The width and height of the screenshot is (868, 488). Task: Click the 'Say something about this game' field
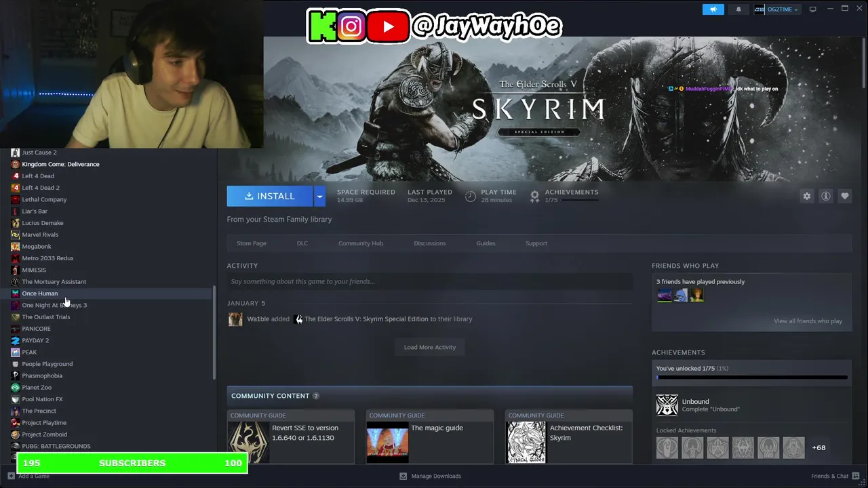[430, 282]
